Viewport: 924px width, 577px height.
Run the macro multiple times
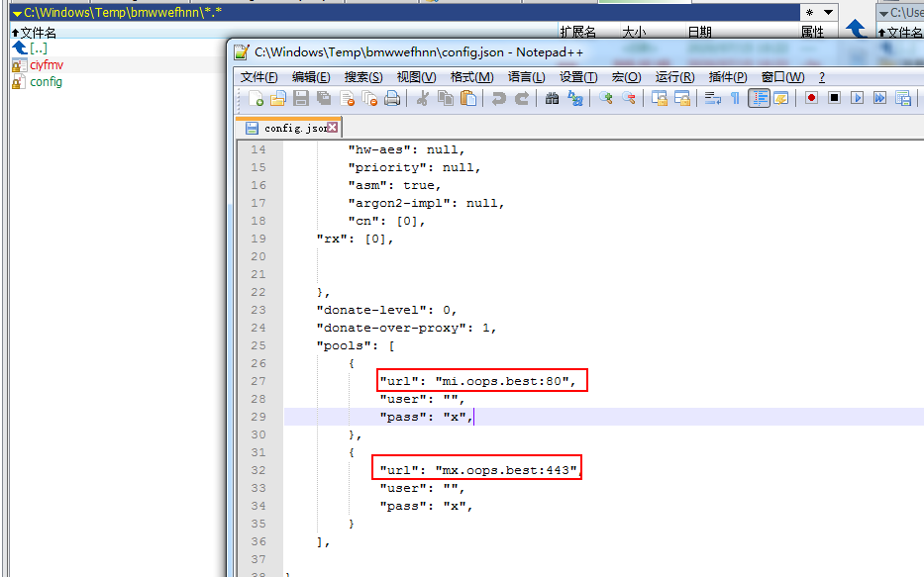[880, 98]
